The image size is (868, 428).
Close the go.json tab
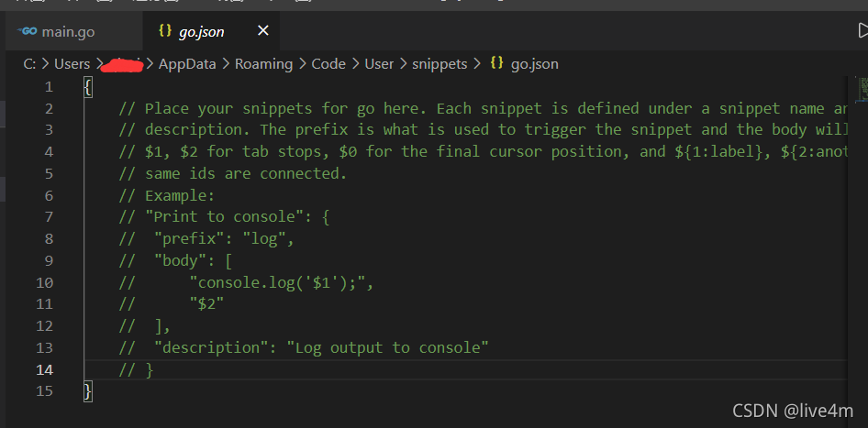263,31
